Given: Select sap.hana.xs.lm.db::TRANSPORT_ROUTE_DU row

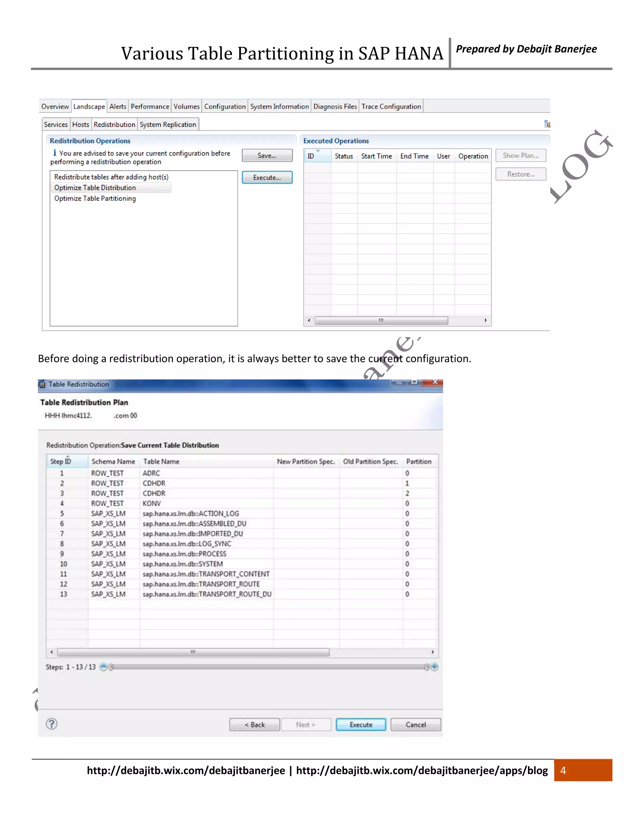Looking at the screenshot, I should coord(242,594).
